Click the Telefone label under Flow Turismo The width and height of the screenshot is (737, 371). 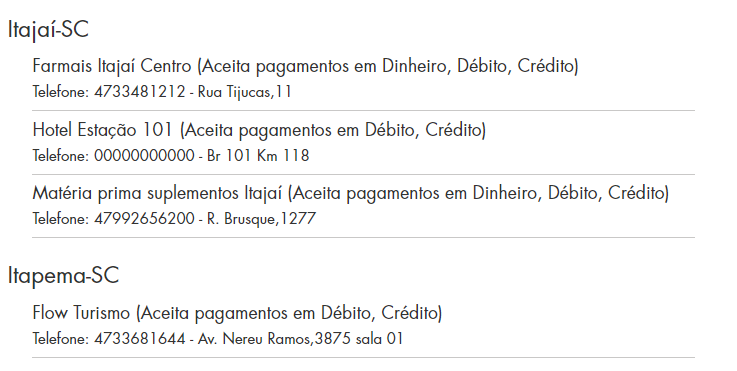tap(61, 339)
